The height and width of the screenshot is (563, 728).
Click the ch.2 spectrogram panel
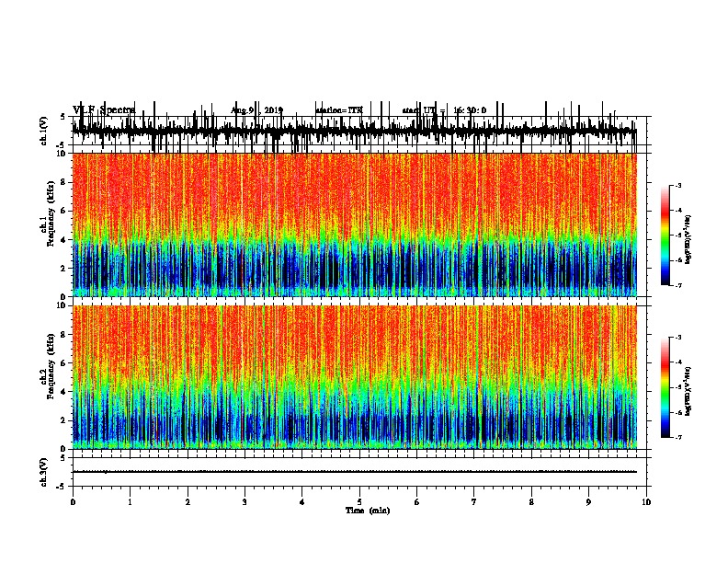[x=355, y=377]
